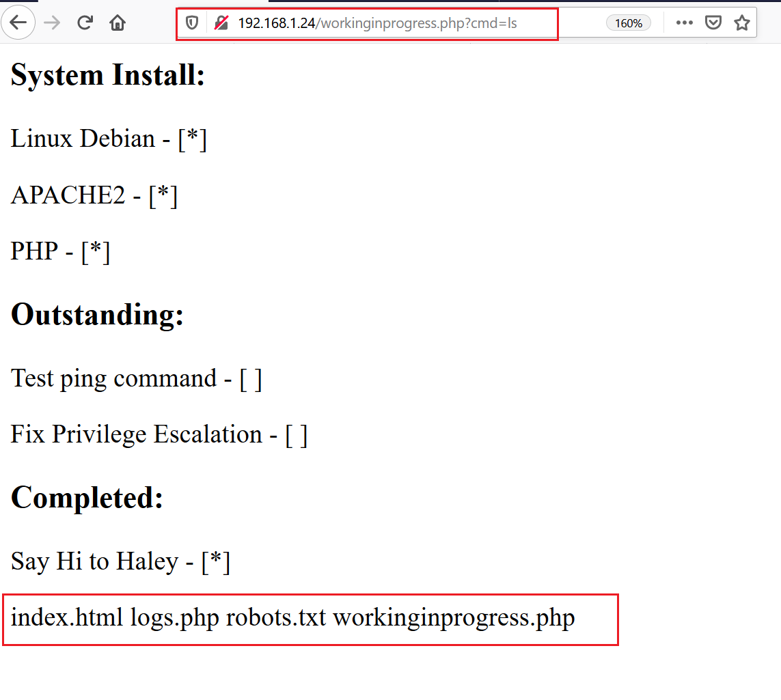The image size is (781, 700).
Task: Click the Forward navigation arrow
Action: (52, 23)
